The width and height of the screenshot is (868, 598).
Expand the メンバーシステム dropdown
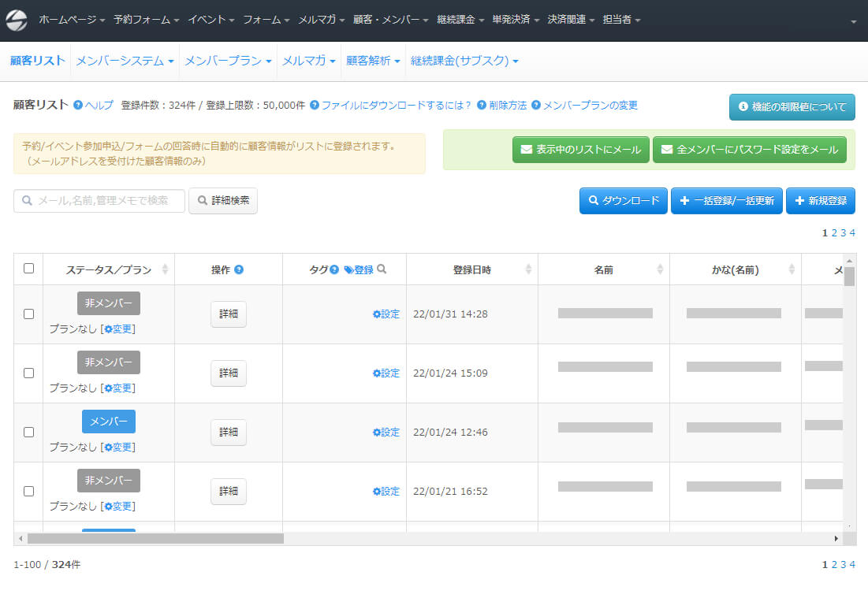point(125,61)
